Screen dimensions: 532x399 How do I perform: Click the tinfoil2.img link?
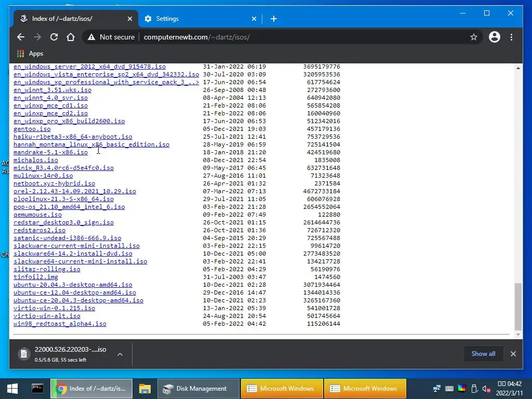(36, 277)
